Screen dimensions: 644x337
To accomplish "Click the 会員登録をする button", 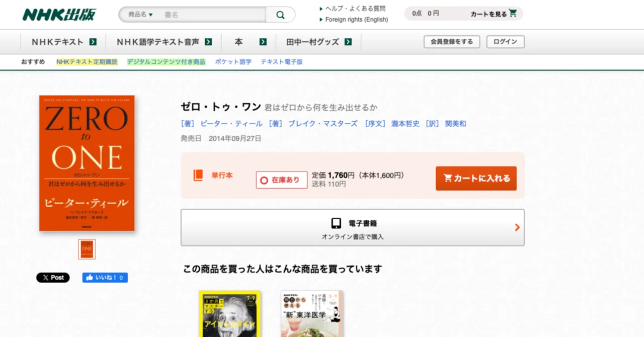I will pos(452,42).
